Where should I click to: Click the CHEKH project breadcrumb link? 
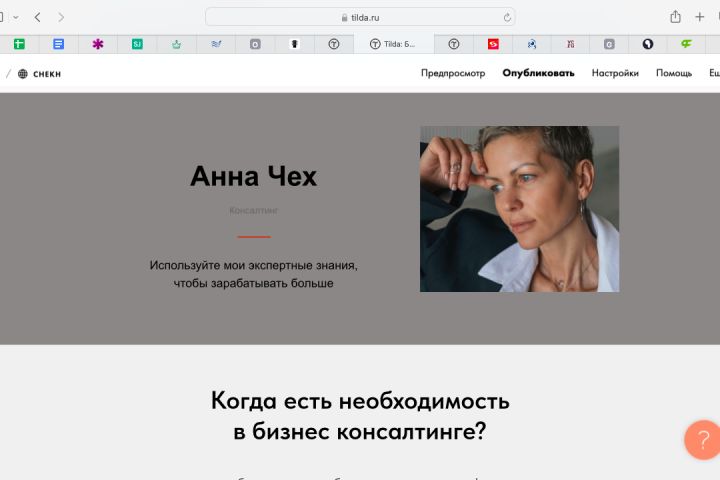tap(47, 74)
